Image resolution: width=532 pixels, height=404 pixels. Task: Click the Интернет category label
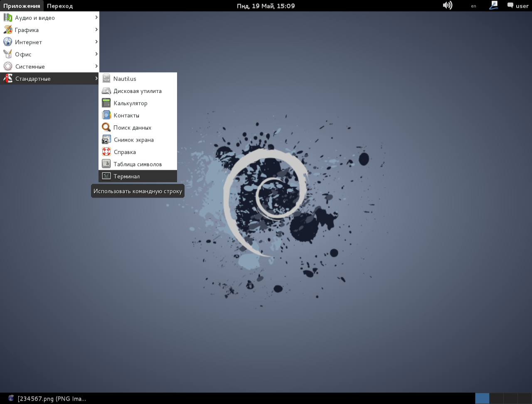[x=29, y=42]
